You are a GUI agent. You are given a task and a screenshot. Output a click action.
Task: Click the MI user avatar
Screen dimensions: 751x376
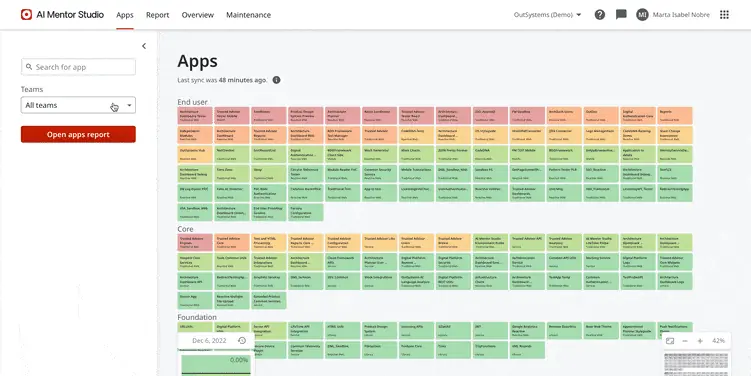pos(642,14)
